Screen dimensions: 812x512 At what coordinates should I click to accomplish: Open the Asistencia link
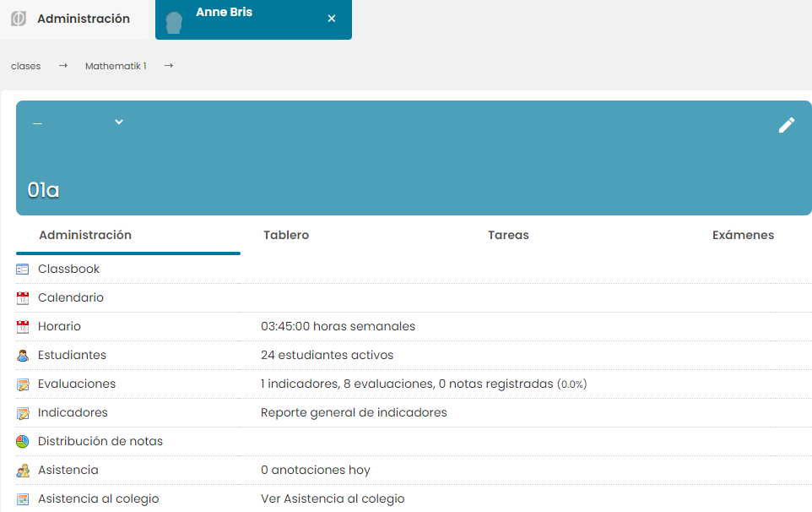point(68,470)
